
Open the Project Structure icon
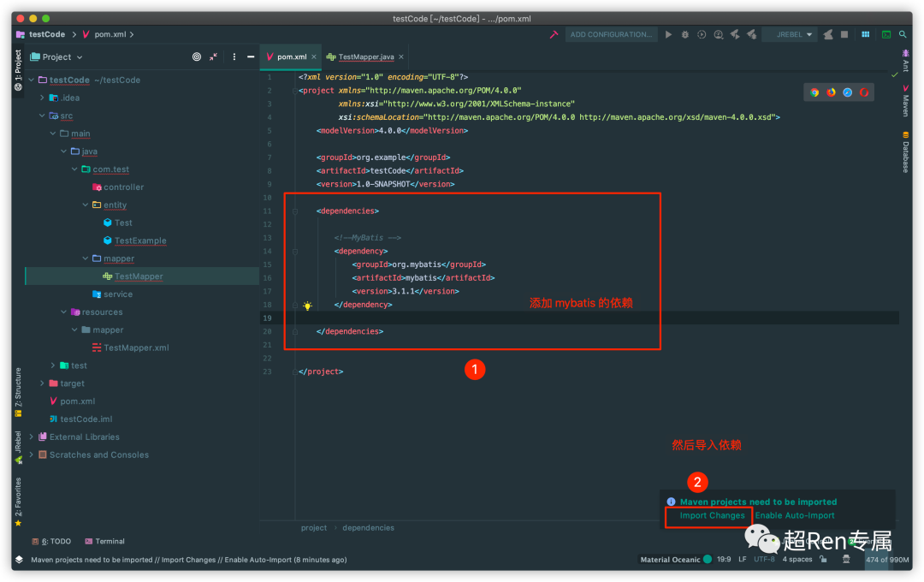865,35
